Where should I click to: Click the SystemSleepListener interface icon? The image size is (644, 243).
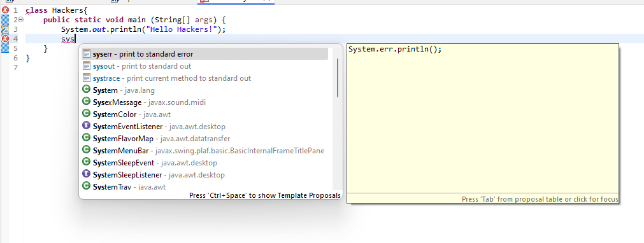(86, 174)
